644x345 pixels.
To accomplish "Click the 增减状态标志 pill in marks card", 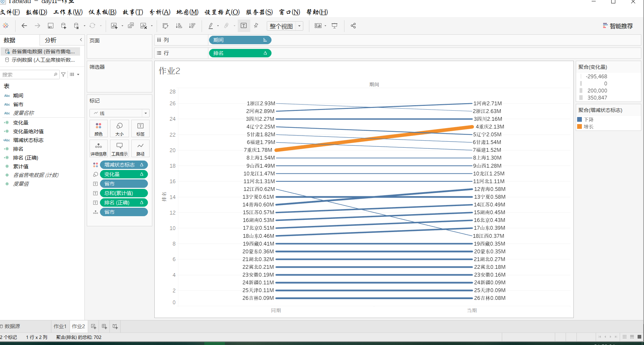I will 124,165.
